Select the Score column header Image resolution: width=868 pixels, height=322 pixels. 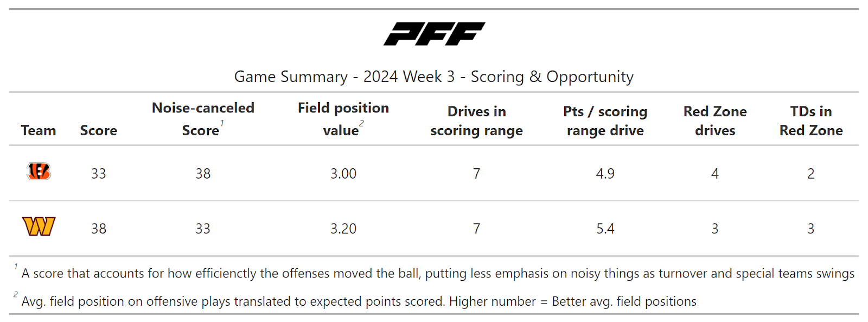tap(98, 130)
